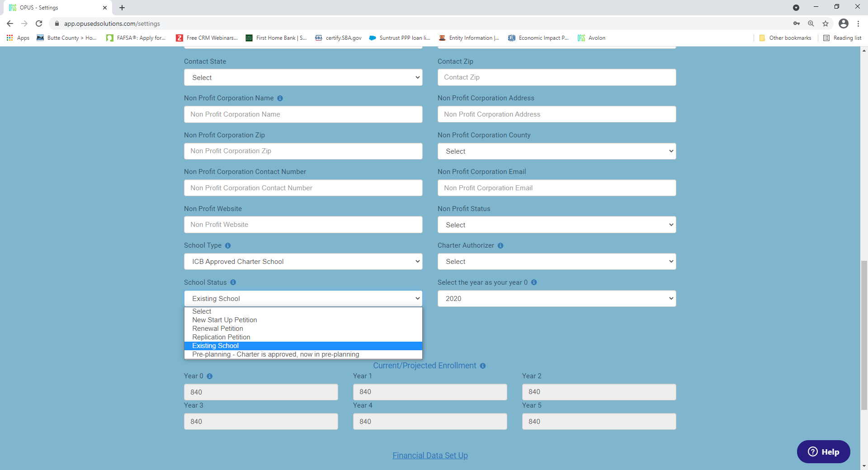
Task: Click the Year 1 enrollment field
Action: coord(430,392)
